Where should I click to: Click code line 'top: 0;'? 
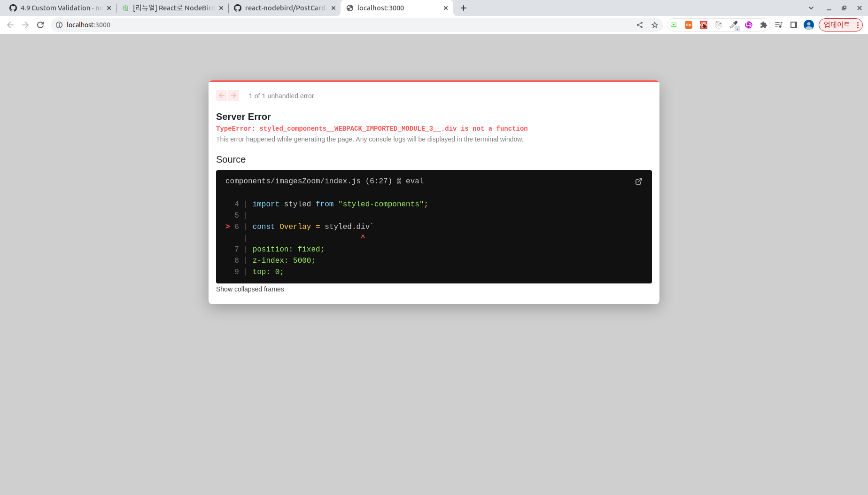click(x=268, y=272)
